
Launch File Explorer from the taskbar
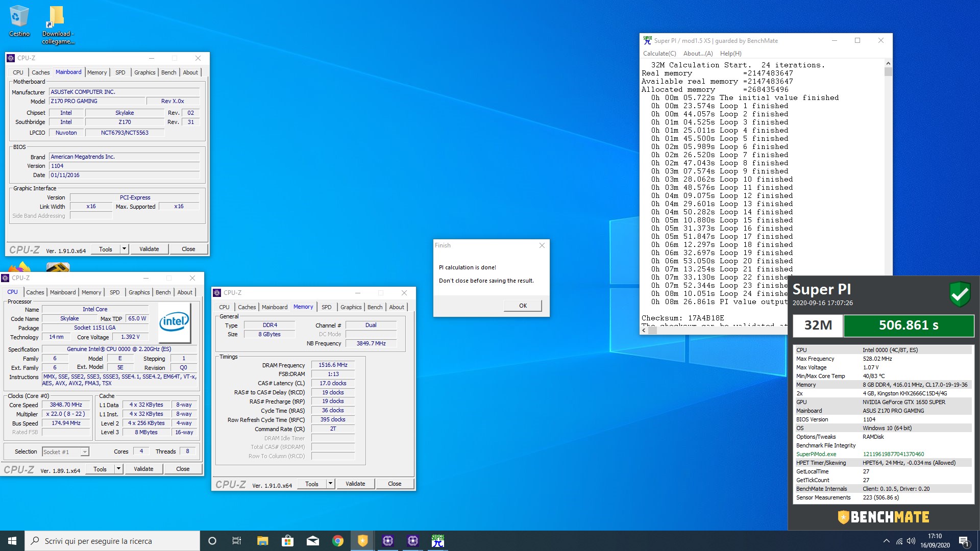[x=262, y=541]
